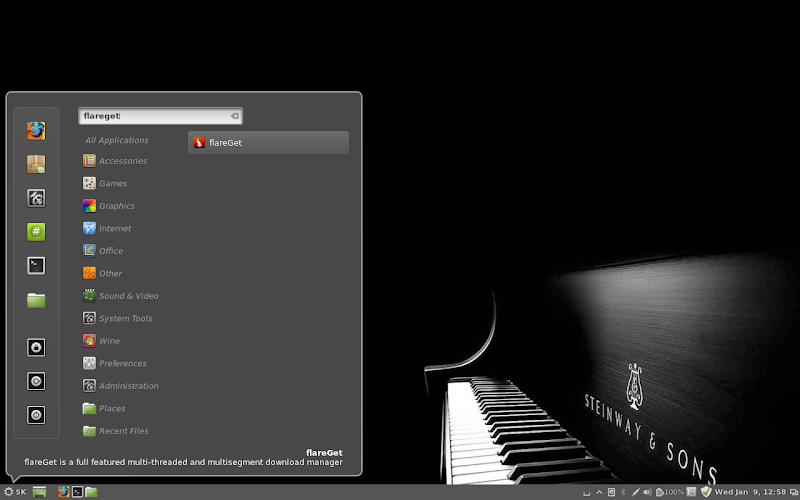Viewport: 800px width, 500px height.
Task: Open the Administration category
Action: 120,386
